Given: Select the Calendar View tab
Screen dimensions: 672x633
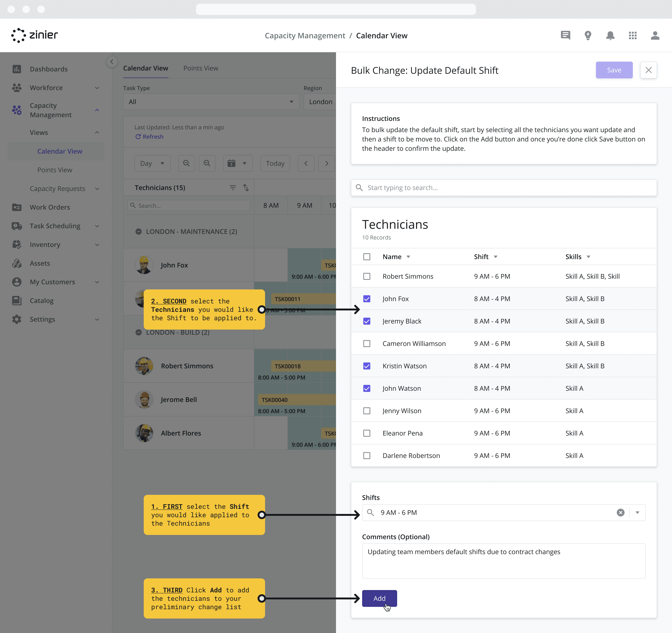Looking at the screenshot, I should coord(146,68).
